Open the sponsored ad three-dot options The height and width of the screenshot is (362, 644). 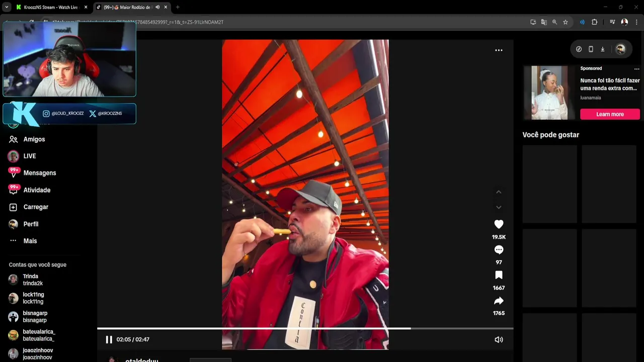(x=636, y=69)
